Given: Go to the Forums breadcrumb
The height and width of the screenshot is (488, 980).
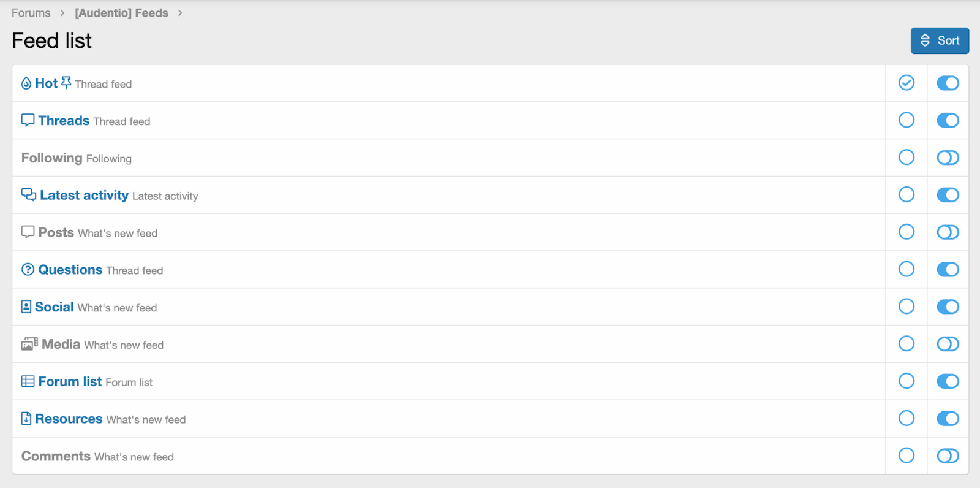Looking at the screenshot, I should (31, 13).
